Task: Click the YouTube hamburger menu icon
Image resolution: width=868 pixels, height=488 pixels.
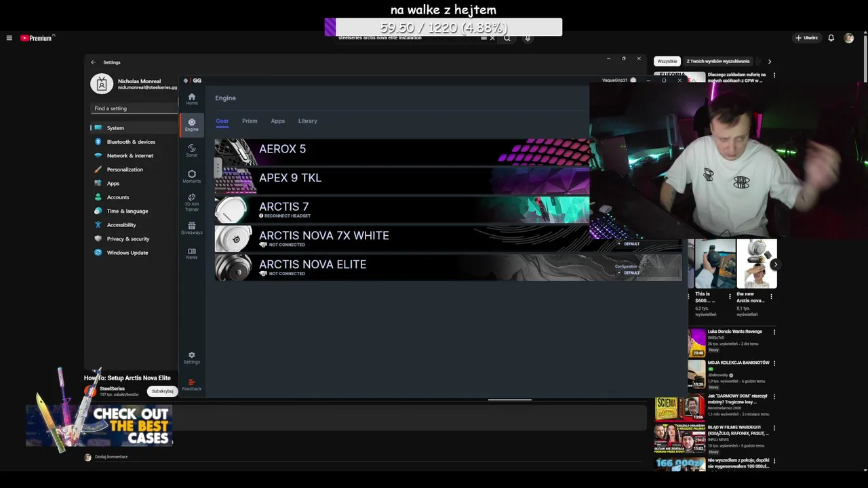Action: (9, 38)
